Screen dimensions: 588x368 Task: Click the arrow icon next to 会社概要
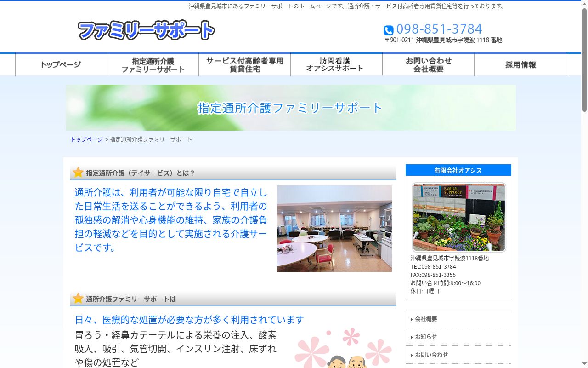pyautogui.click(x=412, y=319)
